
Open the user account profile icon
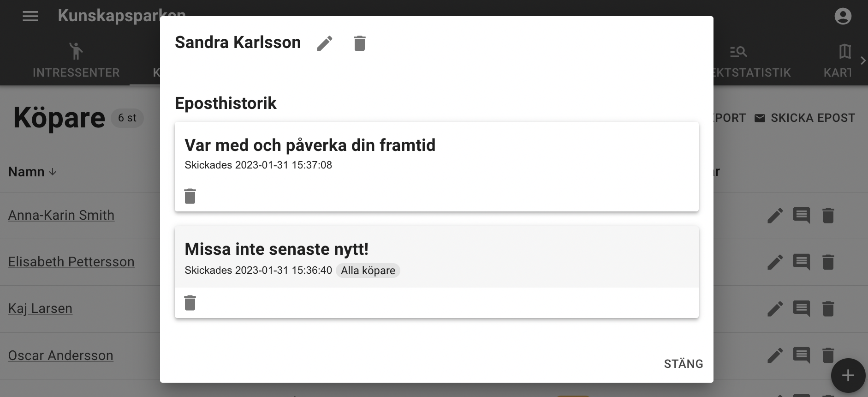pyautogui.click(x=843, y=16)
